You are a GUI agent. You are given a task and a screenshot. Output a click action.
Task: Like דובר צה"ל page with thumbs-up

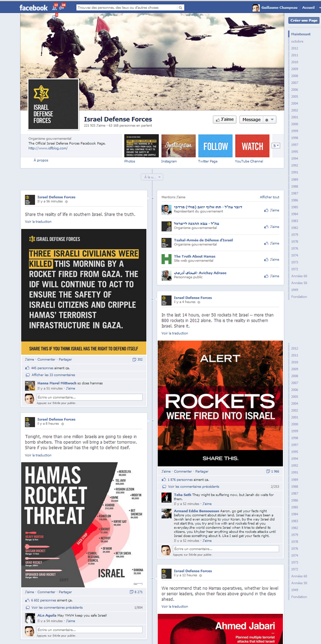272,210
